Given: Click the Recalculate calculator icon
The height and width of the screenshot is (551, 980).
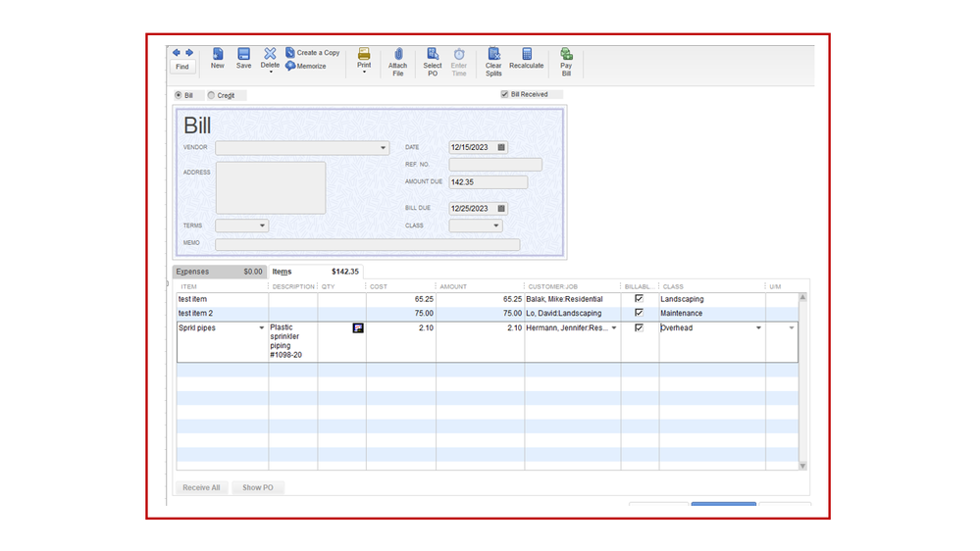Looking at the screenshot, I should coord(526,55).
